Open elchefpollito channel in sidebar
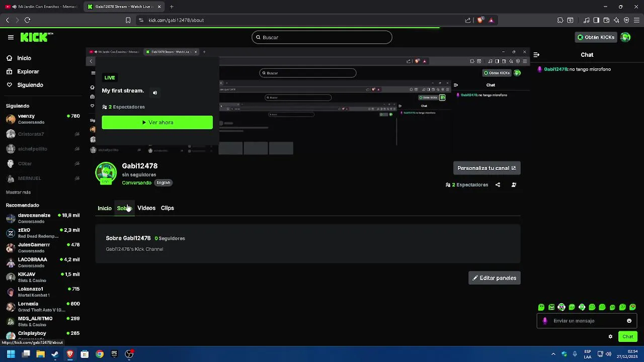 pos(43,149)
